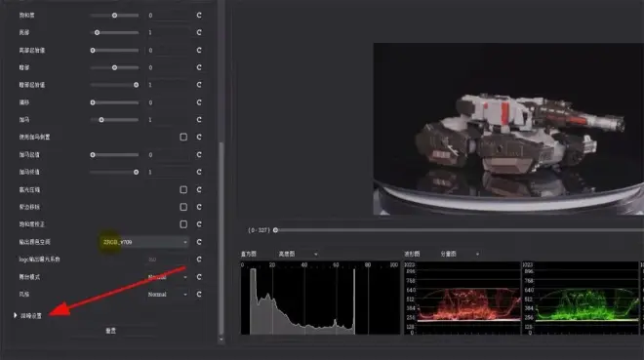Open the 波形图 分量图 dropdown
Viewport: 644px width, 360px height.
(460, 254)
